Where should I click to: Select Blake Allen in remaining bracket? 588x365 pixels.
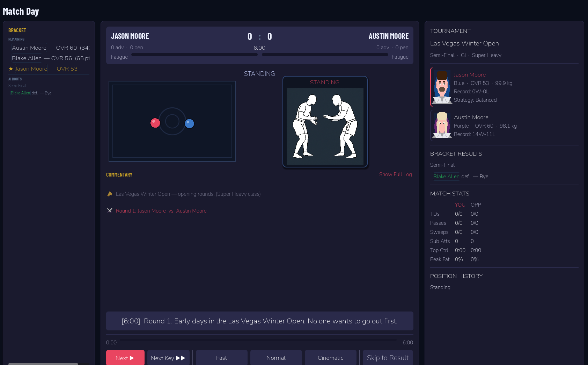coord(27,58)
